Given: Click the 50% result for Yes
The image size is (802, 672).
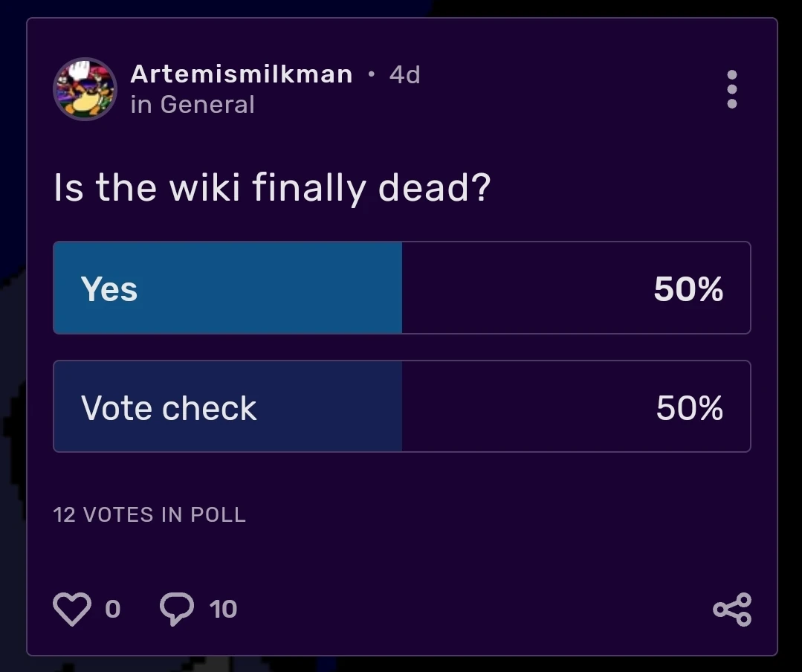Looking at the screenshot, I should 688,288.
